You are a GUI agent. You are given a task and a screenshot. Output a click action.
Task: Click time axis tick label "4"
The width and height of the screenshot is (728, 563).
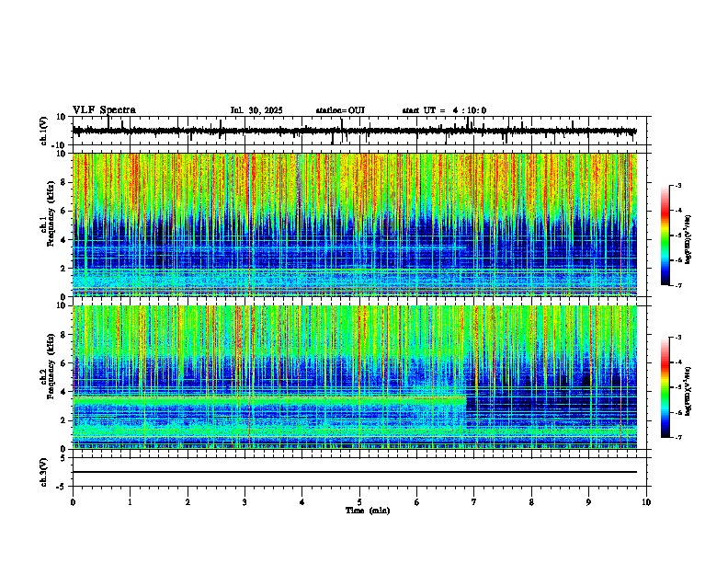(302, 502)
